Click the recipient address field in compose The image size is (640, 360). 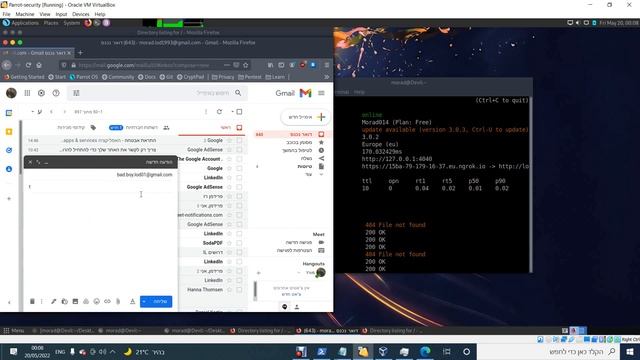[100, 175]
